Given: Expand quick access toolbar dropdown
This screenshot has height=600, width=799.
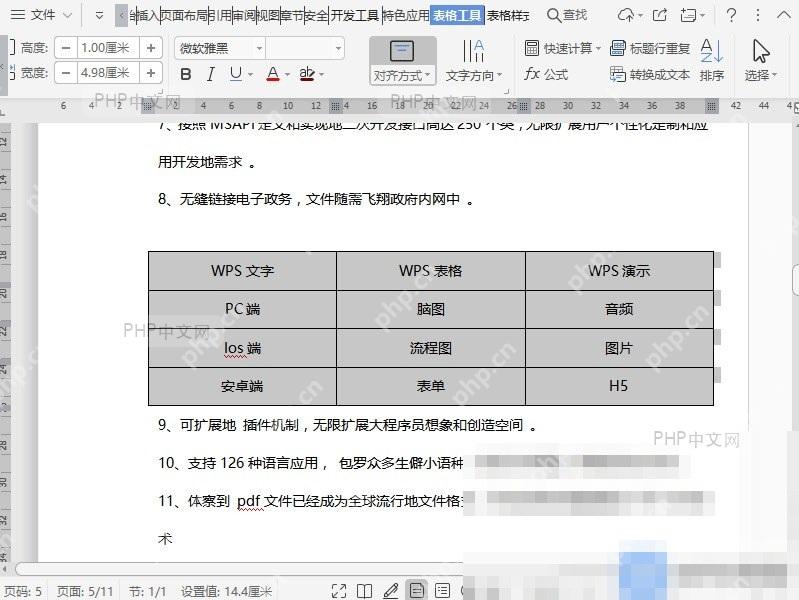Looking at the screenshot, I should pos(99,15).
